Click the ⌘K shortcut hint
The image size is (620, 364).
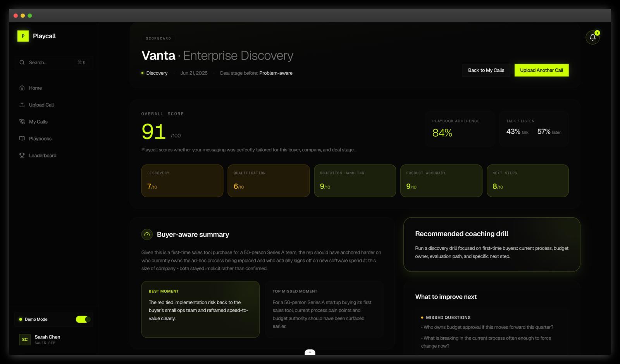coord(81,62)
